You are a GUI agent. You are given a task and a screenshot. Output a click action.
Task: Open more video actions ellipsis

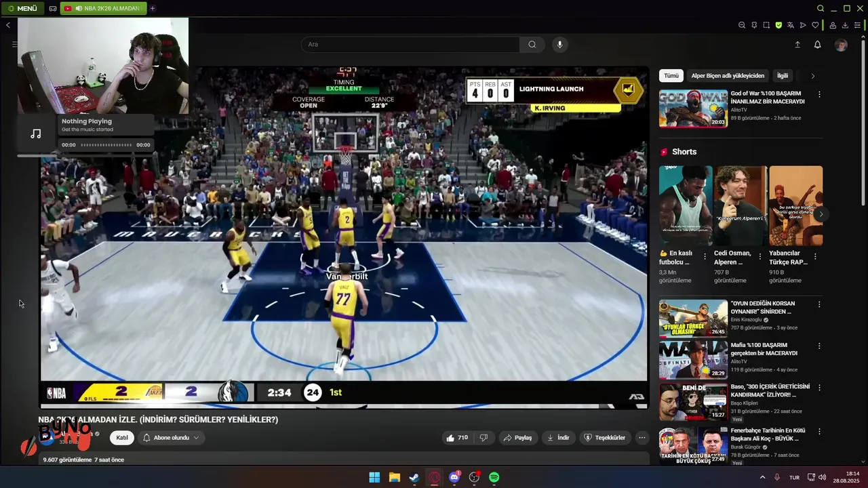coord(642,438)
